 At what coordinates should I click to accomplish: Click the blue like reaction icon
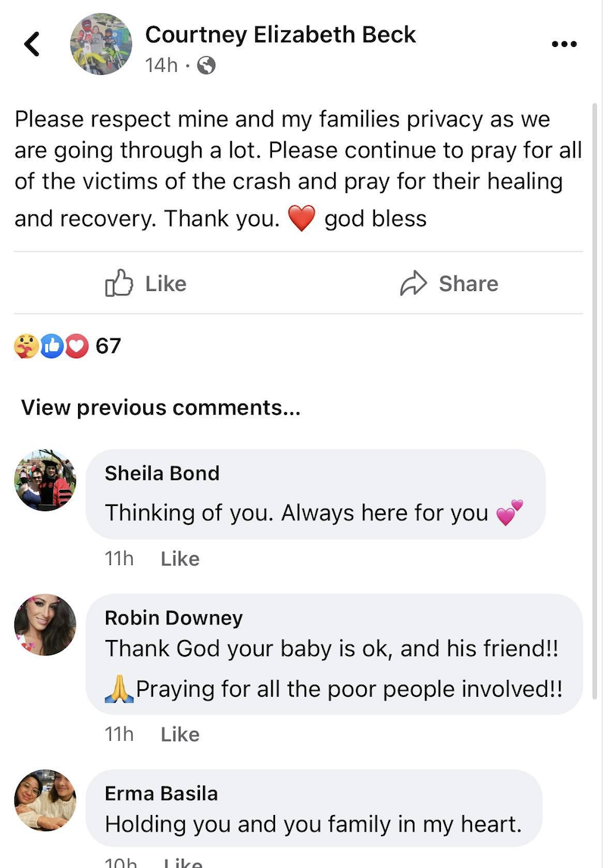click(50, 346)
